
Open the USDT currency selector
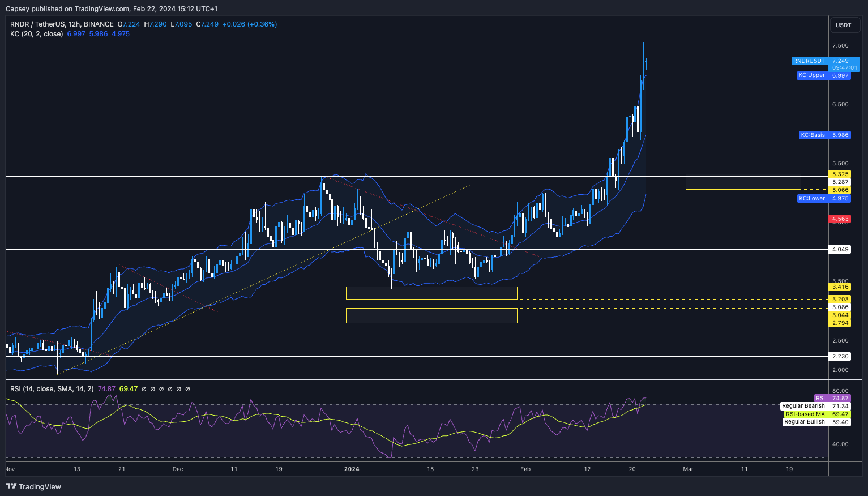(843, 25)
